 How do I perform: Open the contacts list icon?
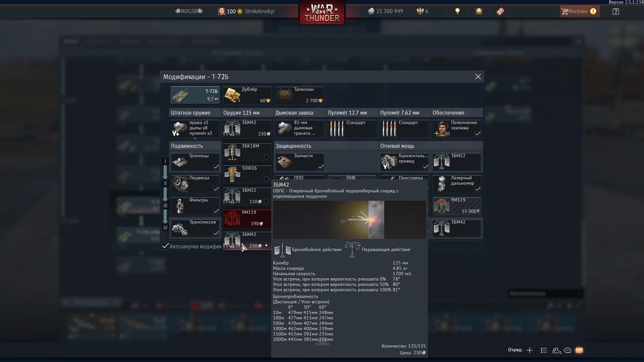click(544, 350)
